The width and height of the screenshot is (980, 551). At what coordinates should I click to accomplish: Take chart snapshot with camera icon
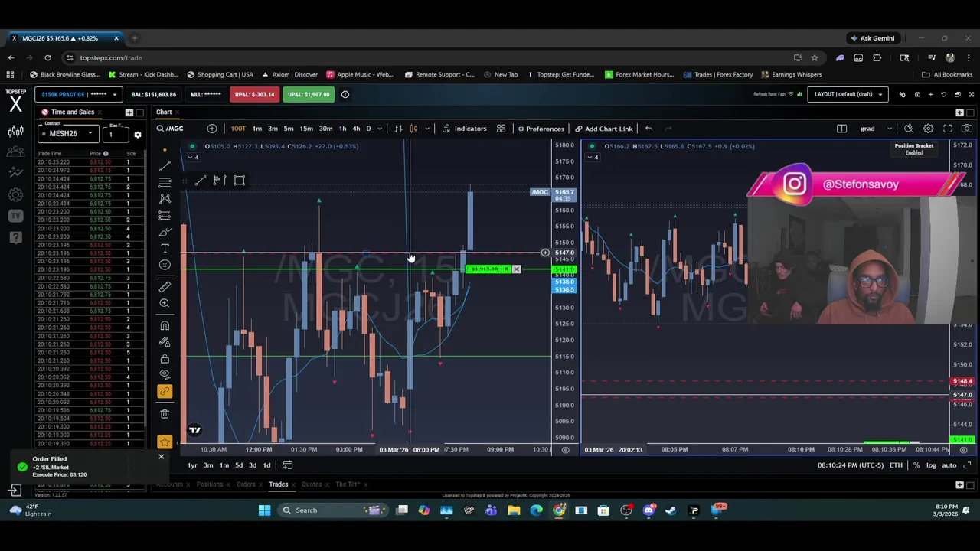click(967, 129)
